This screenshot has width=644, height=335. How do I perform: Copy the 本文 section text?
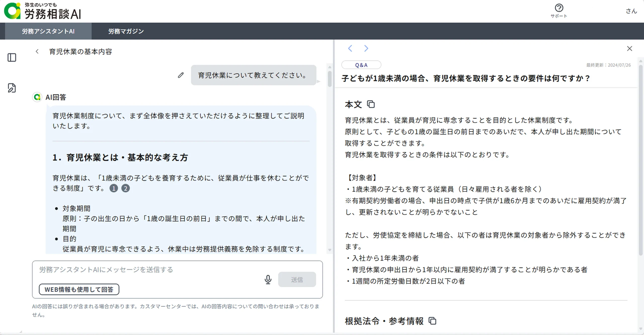(x=371, y=104)
